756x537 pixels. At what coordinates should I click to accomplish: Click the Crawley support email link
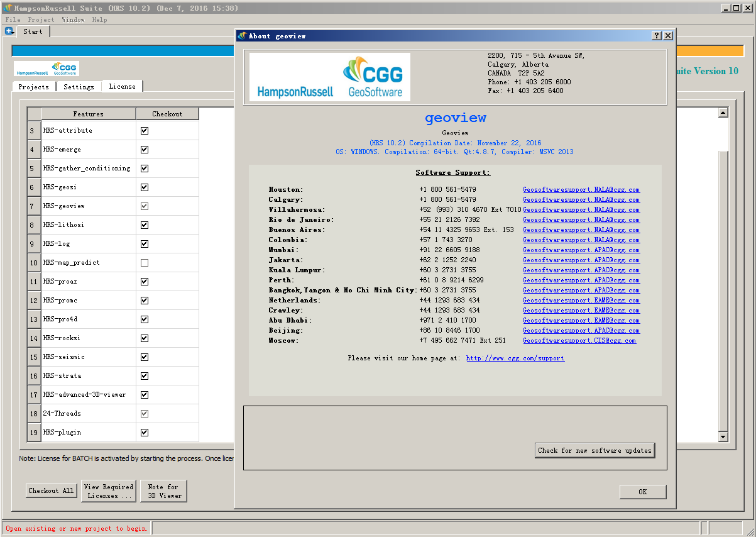[581, 311]
